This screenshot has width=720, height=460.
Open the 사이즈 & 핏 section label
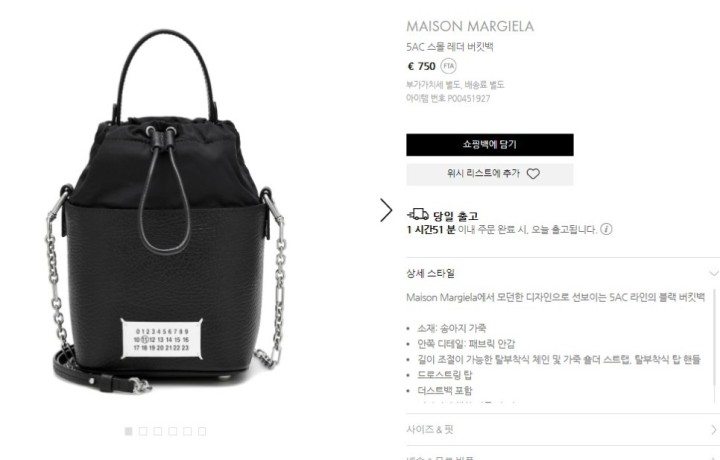(430, 430)
